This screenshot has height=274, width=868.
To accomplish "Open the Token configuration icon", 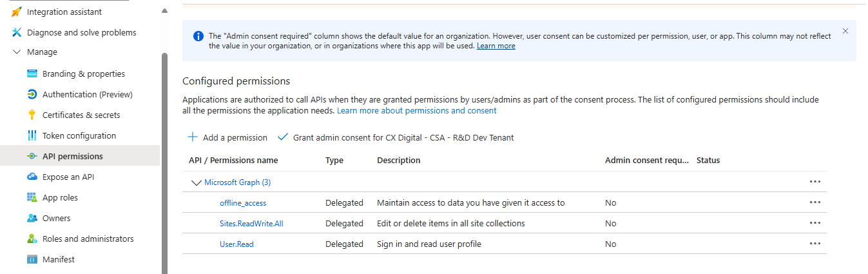I will [32, 135].
